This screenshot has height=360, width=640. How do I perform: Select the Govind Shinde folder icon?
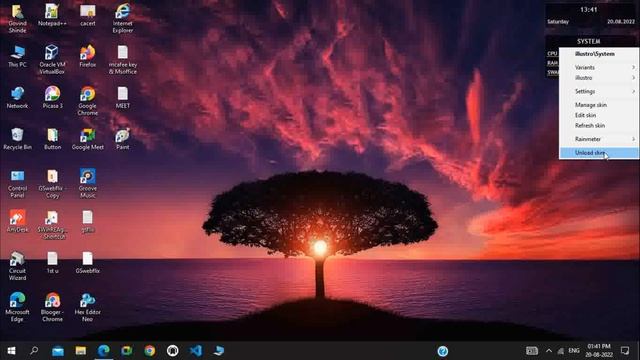coord(17,18)
